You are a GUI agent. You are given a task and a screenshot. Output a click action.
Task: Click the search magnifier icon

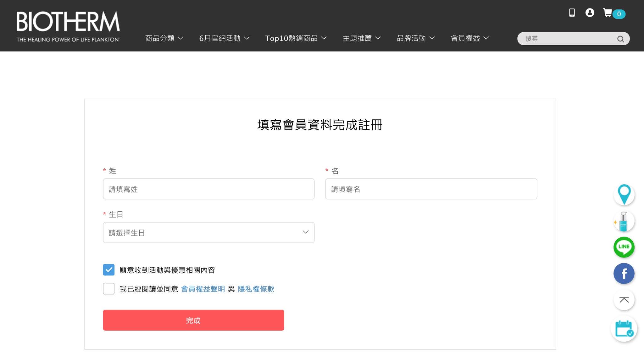620,39
